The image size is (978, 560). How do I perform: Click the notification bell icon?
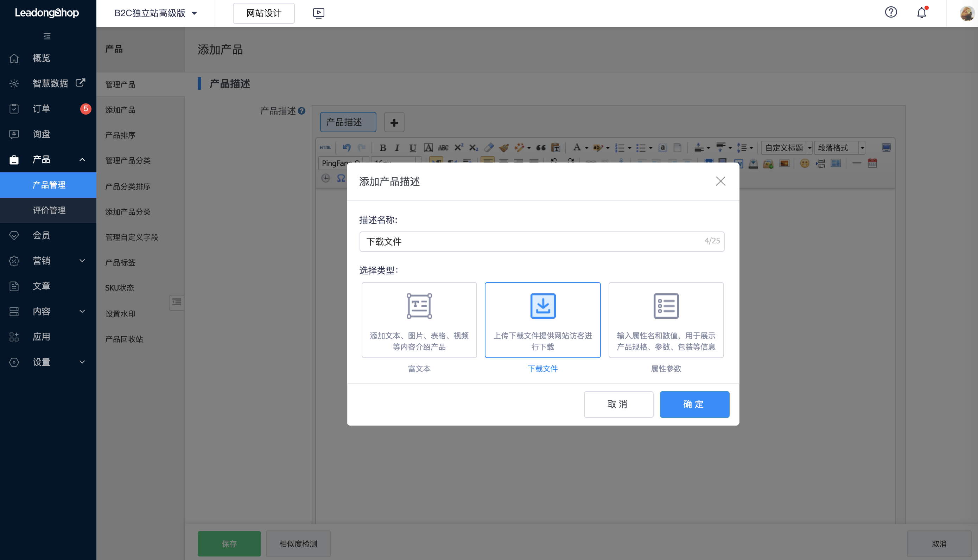pyautogui.click(x=921, y=12)
